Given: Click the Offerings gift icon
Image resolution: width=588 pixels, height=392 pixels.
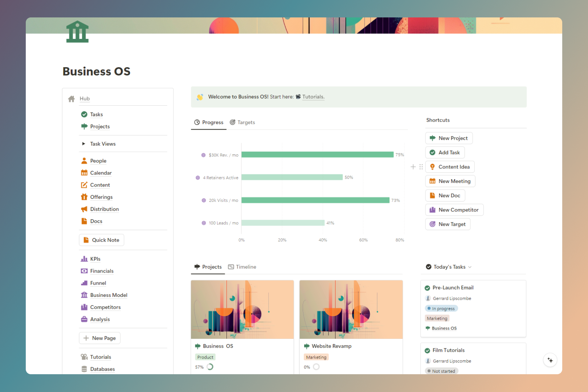Looking at the screenshot, I should pyautogui.click(x=84, y=197).
